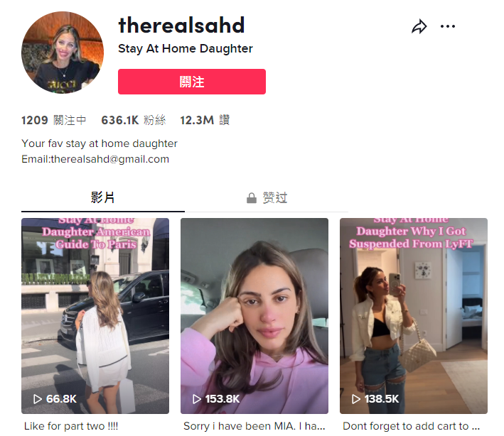Click the lock icon on liked tab

pos(252,198)
